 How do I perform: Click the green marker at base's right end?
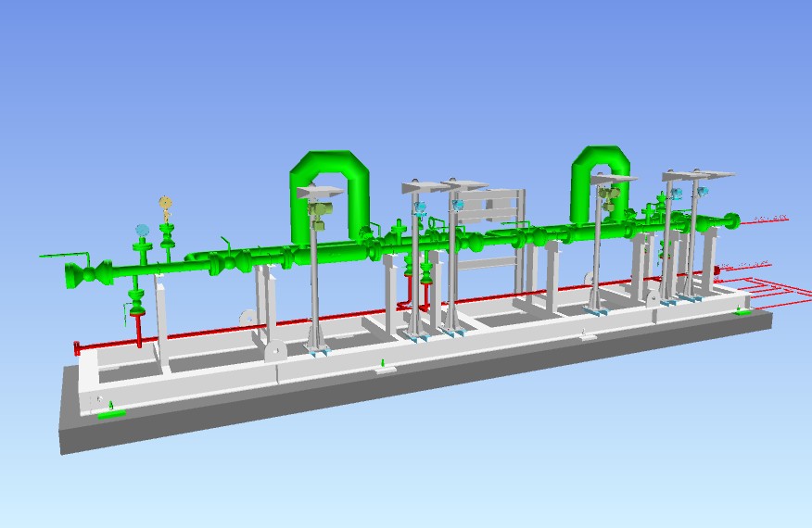(742, 314)
